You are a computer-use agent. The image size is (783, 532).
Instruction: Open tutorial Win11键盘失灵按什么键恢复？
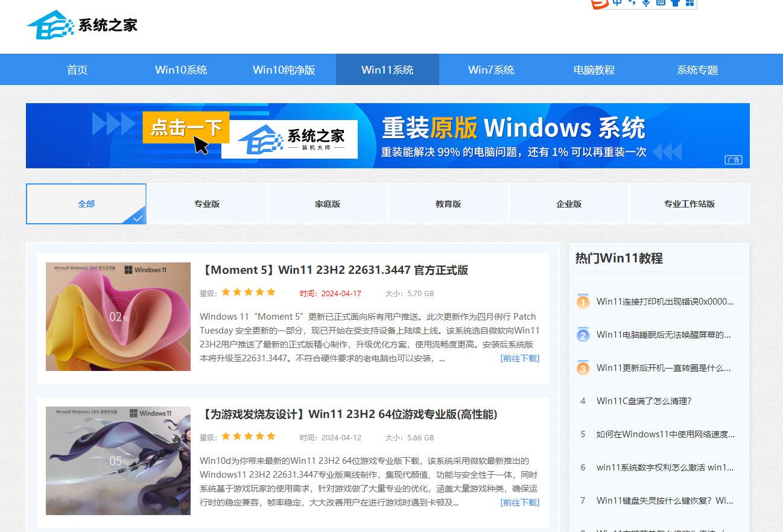665,501
